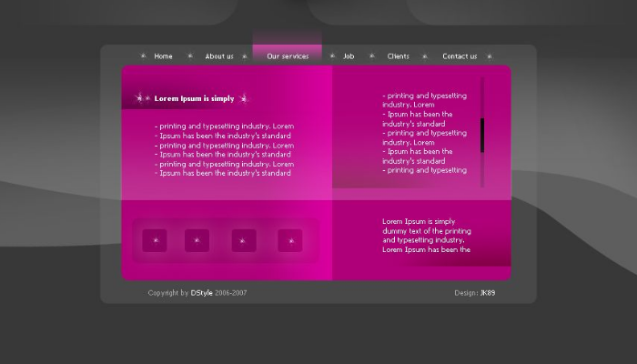
Task: Click the scrollbar thumb in right text panel
Action: tap(482, 136)
